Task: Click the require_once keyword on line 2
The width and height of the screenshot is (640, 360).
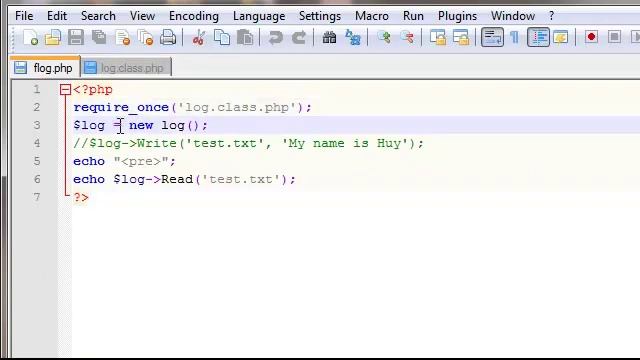Action: [x=121, y=107]
